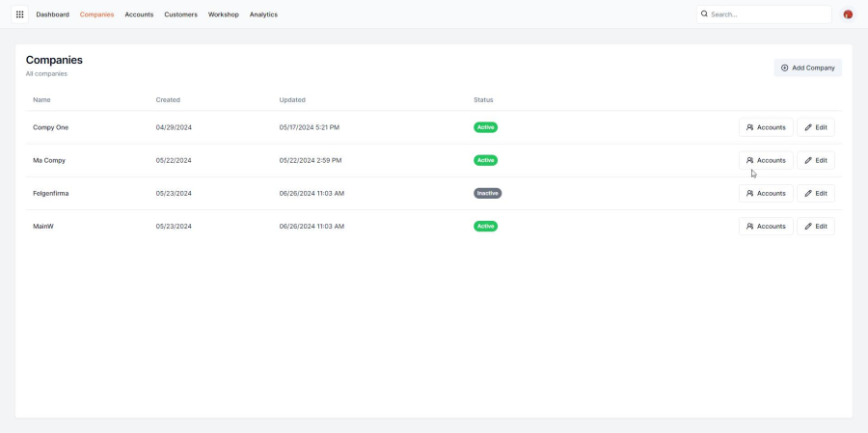Click the Search input field
868x433 pixels.
(767, 14)
